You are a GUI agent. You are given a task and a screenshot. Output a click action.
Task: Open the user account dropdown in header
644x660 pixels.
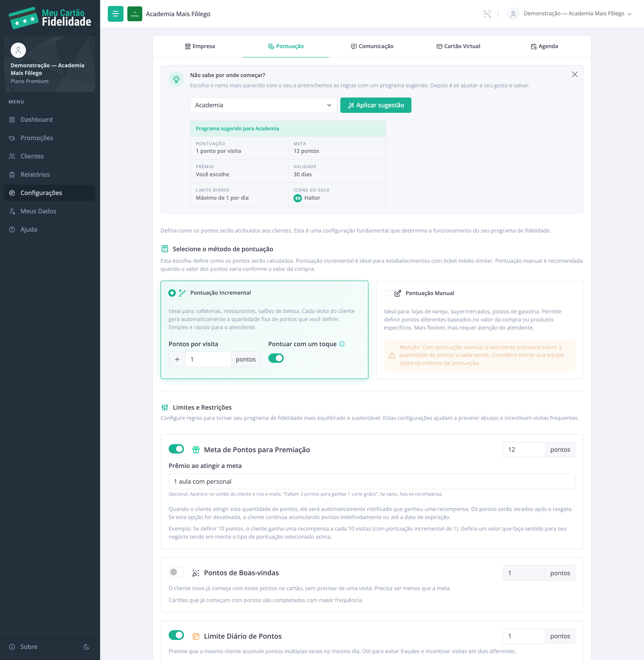click(569, 14)
